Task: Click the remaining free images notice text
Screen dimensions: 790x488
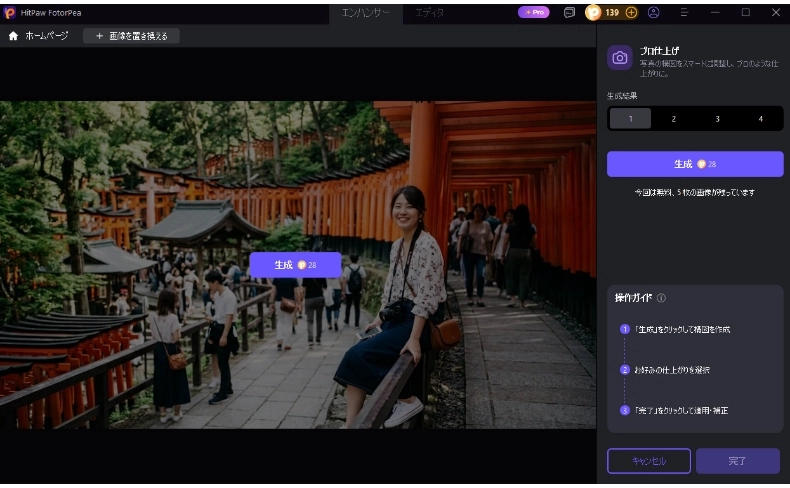Action: pyautogui.click(x=695, y=192)
